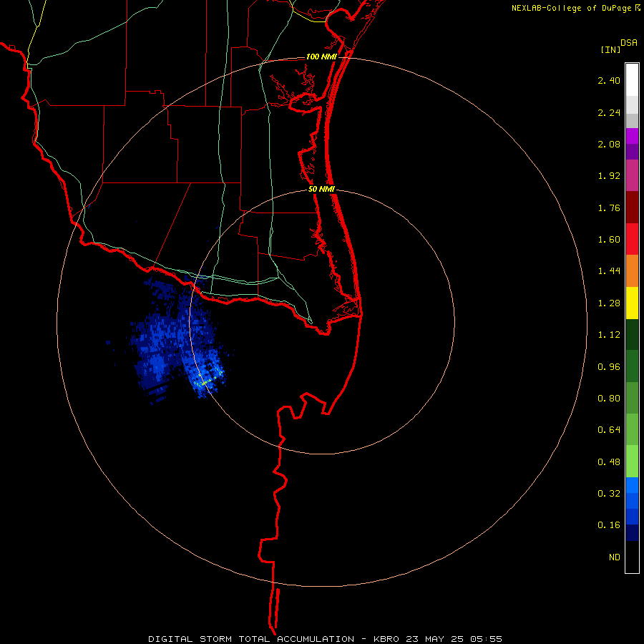The height and width of the screenshot is (644, 644).
Task: Click the 0.64 legend value
Action: pyautogui.click(x=609, y=430)
